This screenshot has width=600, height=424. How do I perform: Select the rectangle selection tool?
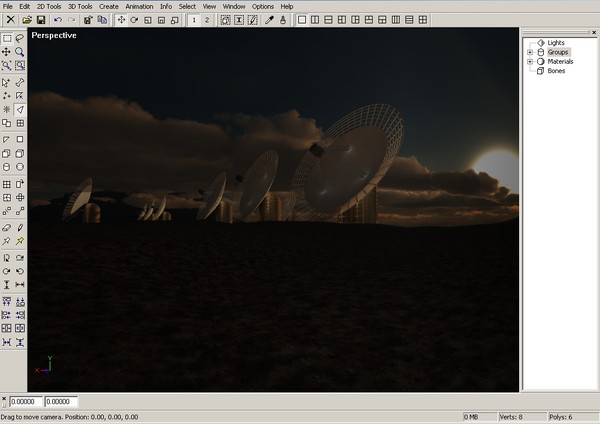(x=7, y=38)
